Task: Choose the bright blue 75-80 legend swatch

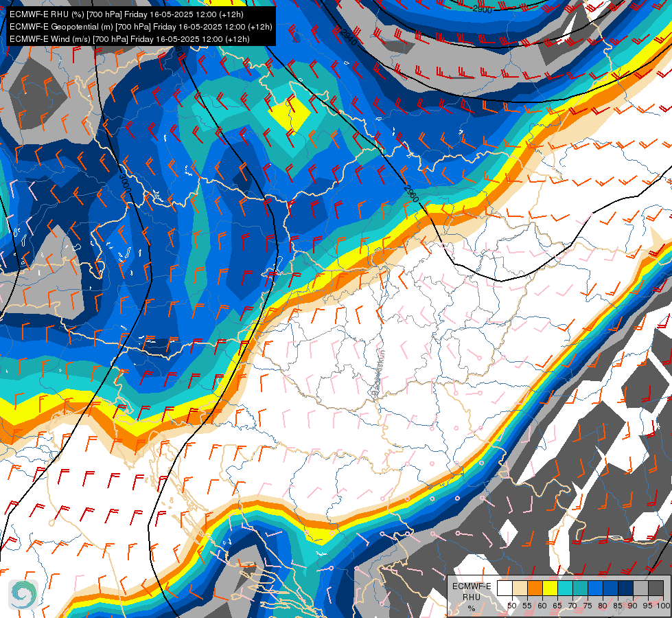Action: click(x=595, y=588)
